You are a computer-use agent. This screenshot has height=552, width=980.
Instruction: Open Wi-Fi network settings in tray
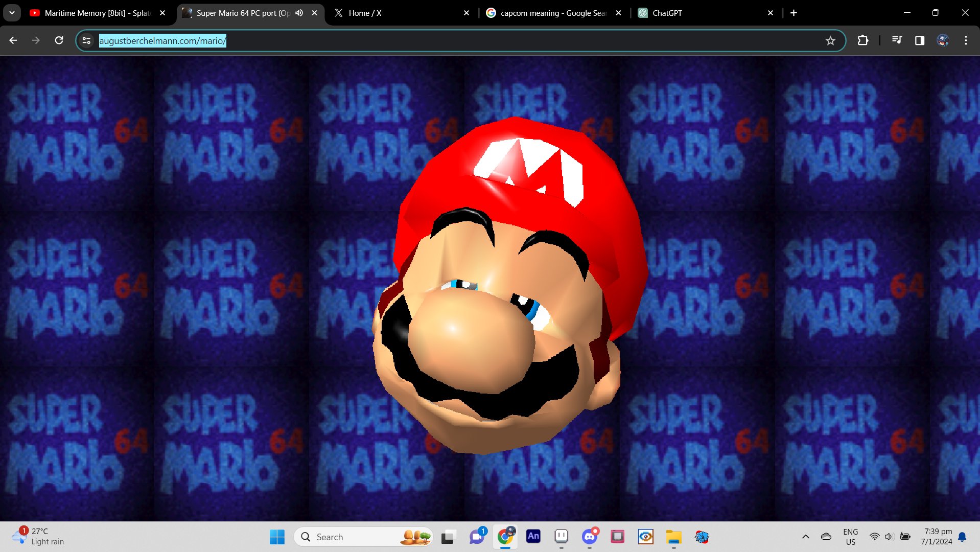coord(875,537)
